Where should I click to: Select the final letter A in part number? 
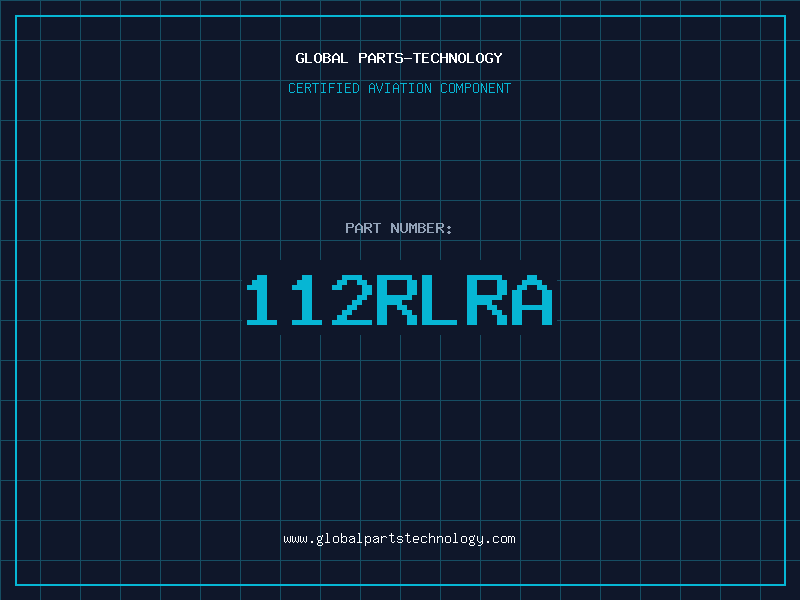tap(533, 300)
